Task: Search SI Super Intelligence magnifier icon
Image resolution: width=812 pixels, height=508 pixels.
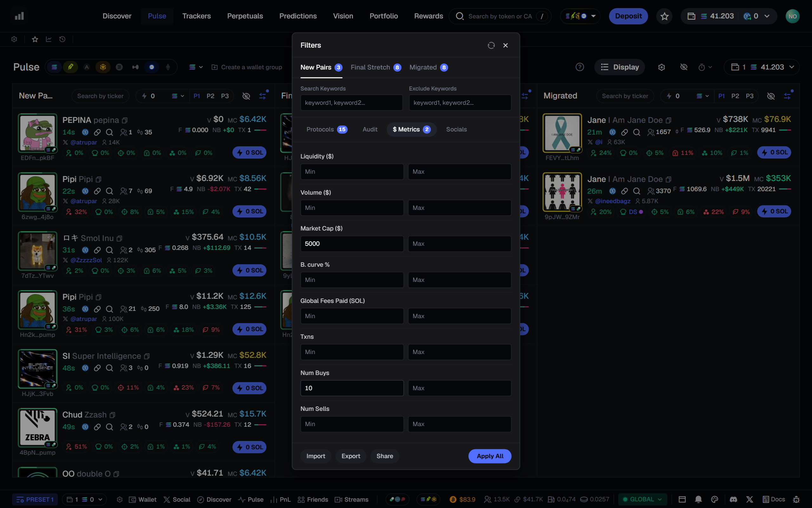Action: (109, 368)
